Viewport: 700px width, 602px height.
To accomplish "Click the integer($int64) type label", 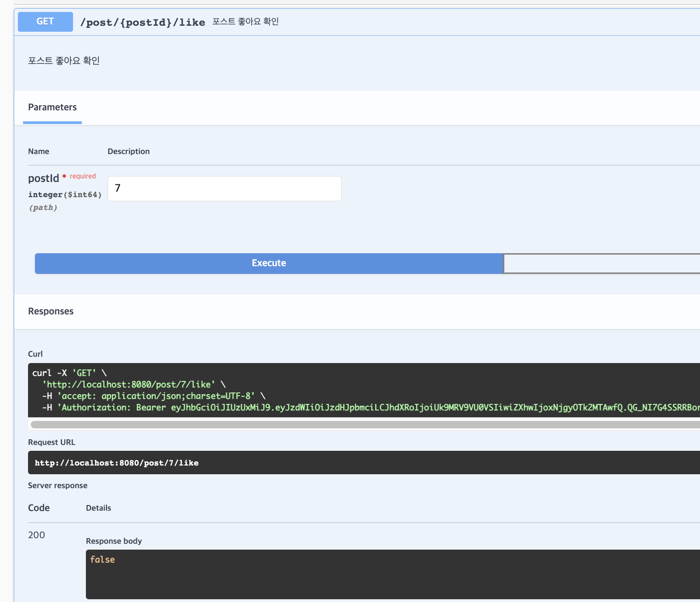I will tap(65, 194).
